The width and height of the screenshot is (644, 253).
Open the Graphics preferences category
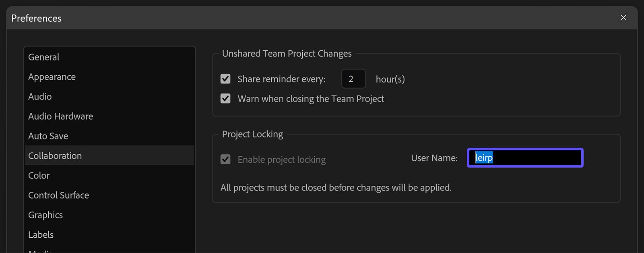point(45,215)
